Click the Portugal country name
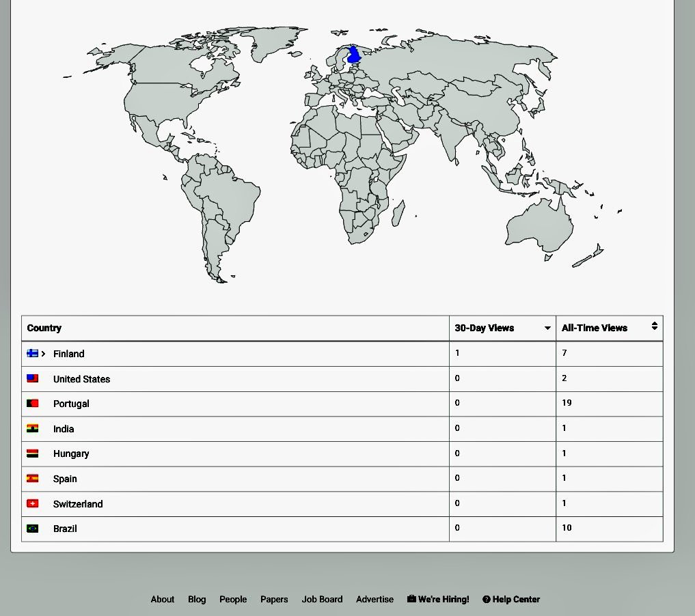The height and width of the screenshot is (616, 695). tap(71, 404)
